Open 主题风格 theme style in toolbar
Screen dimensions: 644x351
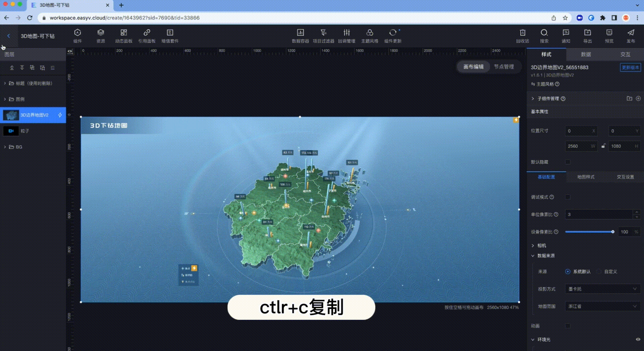370,36
